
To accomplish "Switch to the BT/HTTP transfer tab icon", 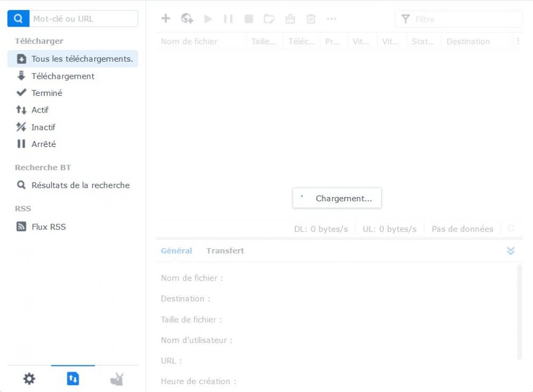I will tap(72, 379).
